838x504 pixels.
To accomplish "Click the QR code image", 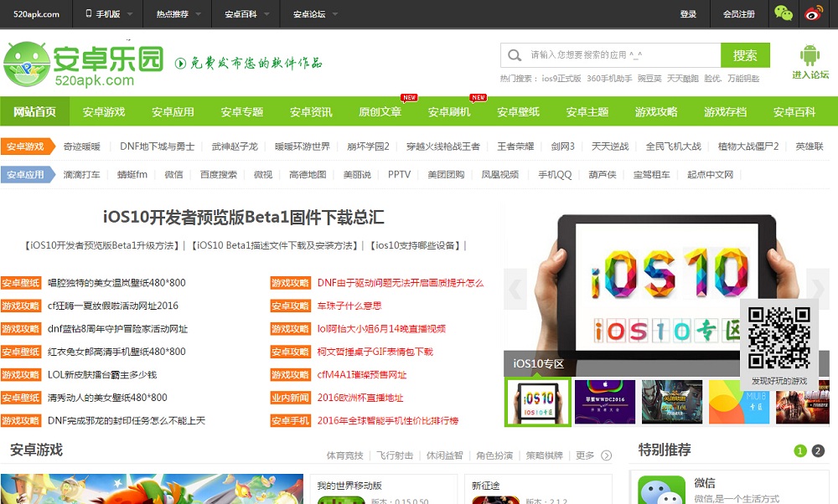I will click(779, 338).
